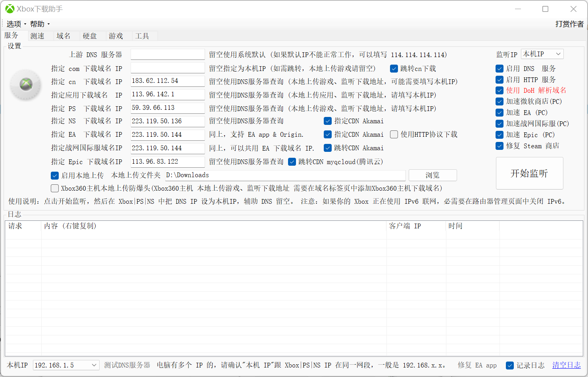Click the 开始监听 button

coord(529,173)
